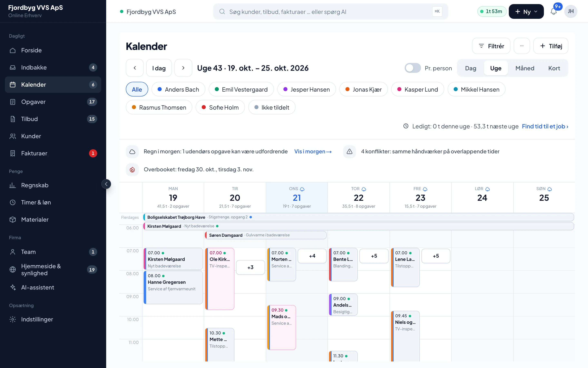Filter calendar by Anders Bach

pyautogui.click(x=178, y=89)
